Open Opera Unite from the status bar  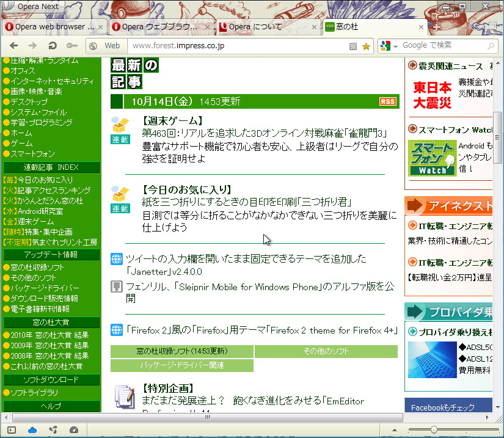(53, 430)
